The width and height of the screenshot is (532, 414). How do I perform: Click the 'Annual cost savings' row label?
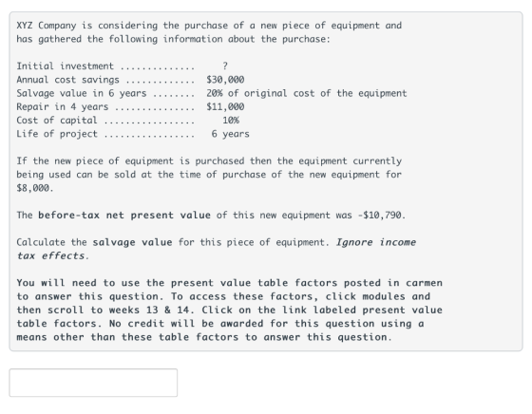(67, 80)
